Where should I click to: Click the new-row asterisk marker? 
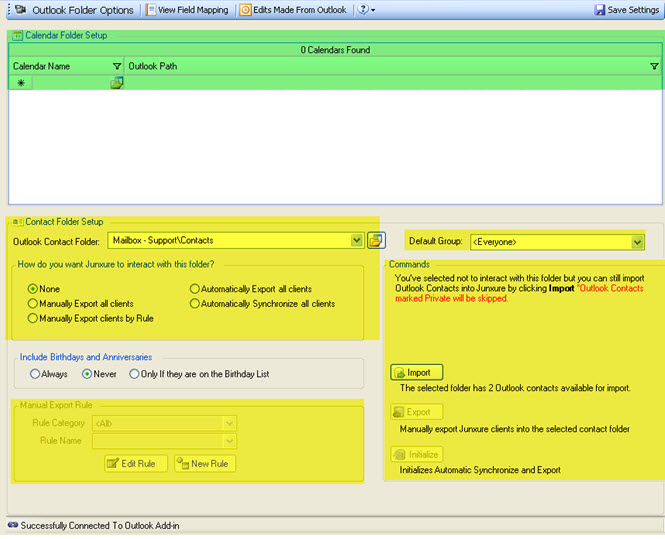click(20, 83)
